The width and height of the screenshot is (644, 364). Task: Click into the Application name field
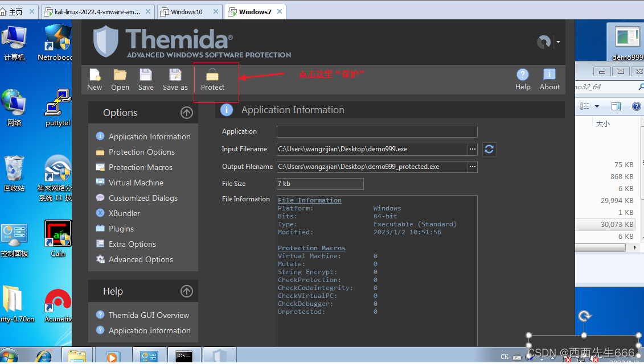coord(377,132)
